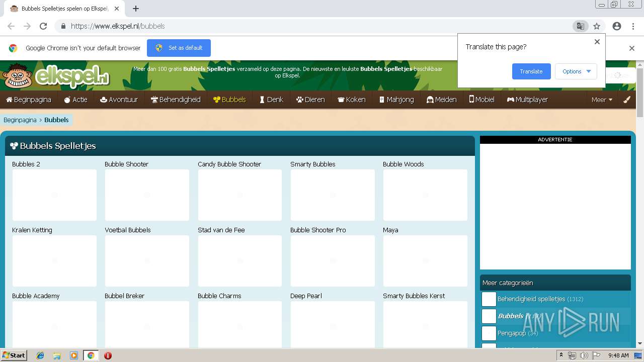
Task: Click the Bubble Shooter Pro title
Action: 318,230
